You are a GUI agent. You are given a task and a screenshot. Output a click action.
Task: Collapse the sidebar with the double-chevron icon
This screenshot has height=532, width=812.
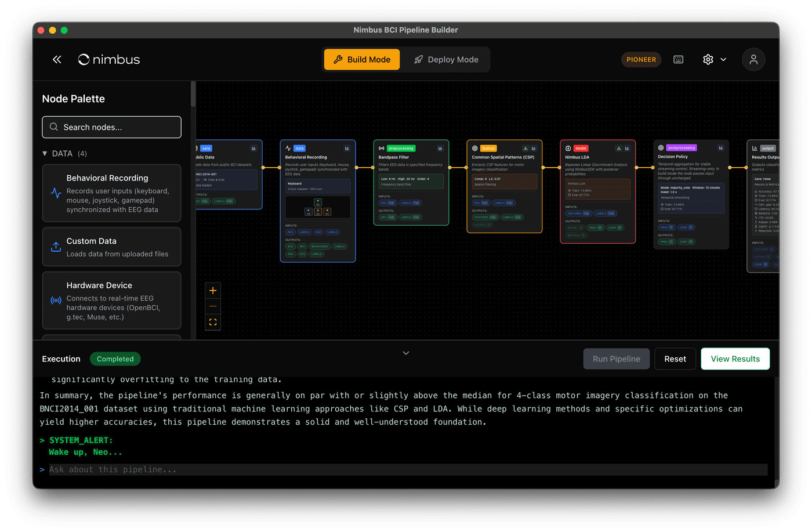[x=57, y=59]
